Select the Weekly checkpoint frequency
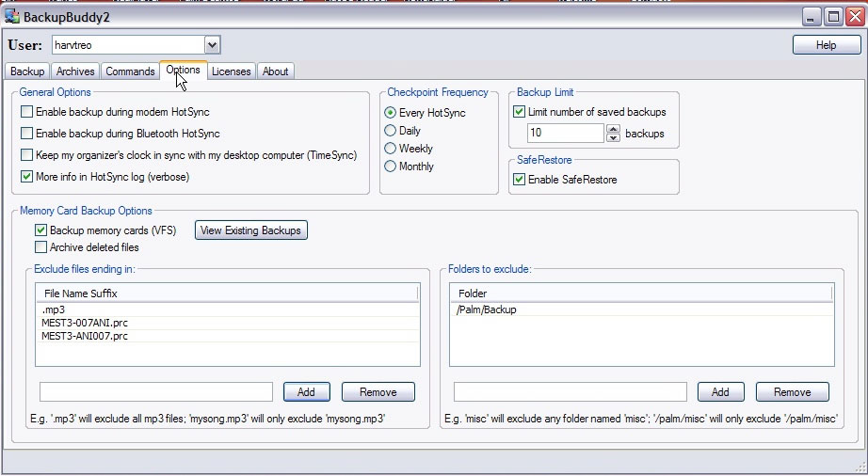The height and width of the screenshot is (476, 868). click(391, 149)
